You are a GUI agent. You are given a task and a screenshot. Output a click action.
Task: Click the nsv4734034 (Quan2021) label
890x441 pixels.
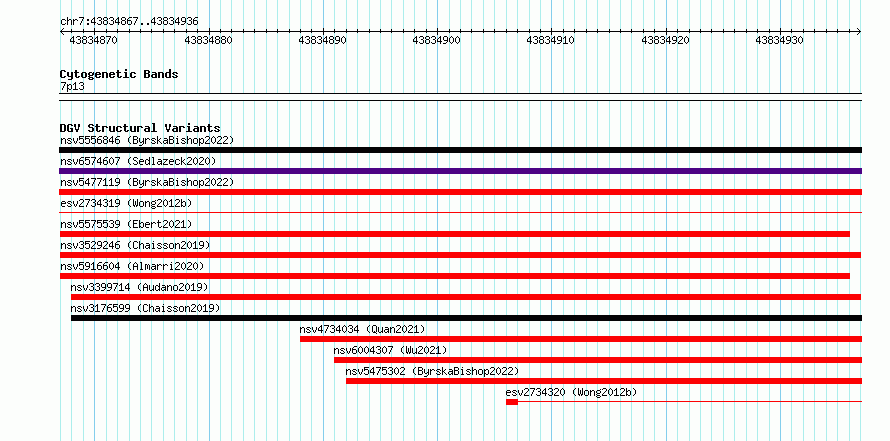tap(362, 329)
